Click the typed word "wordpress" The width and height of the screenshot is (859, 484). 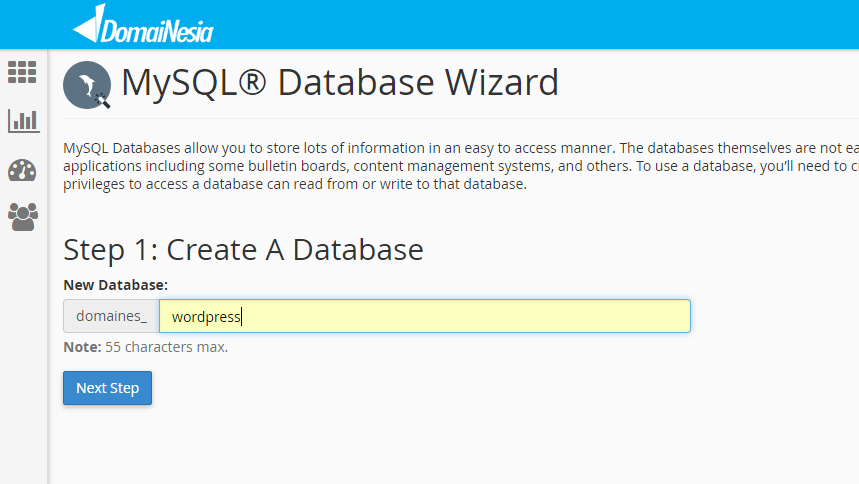click(x=206, y=317)
